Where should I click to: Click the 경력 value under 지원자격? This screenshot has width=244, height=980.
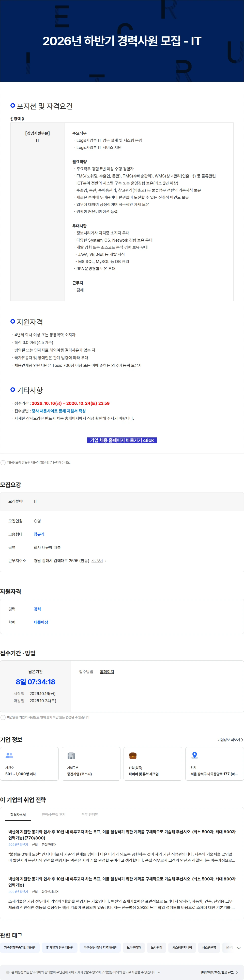(x=37, y=609)
